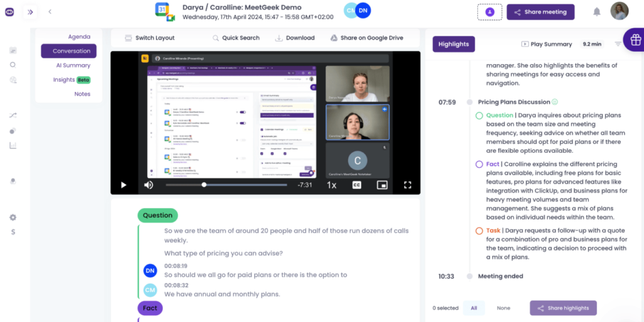
Task: Open the Insights Beta tab
Action: tap(72, 80)
